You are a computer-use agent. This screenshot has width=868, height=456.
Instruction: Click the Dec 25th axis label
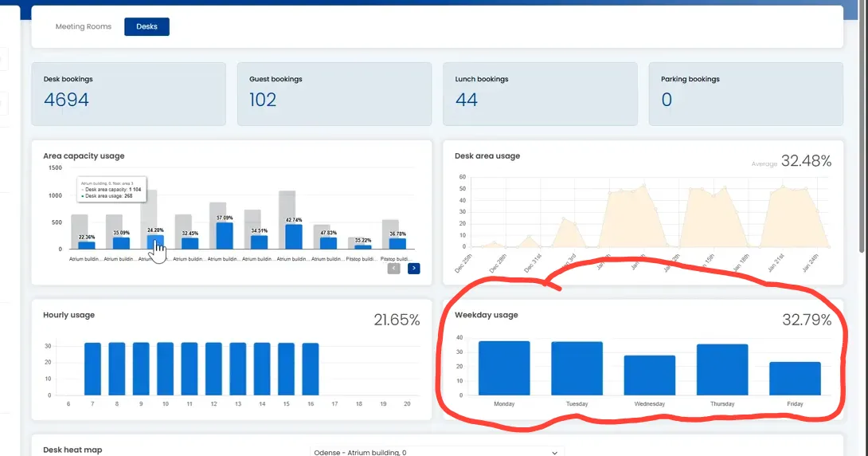tap(464, 262)
